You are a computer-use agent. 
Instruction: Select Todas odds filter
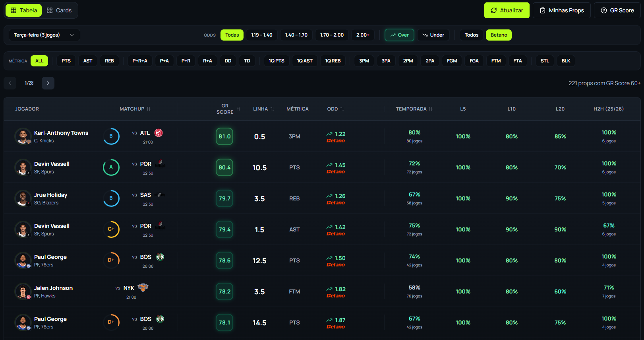tap(232, 35)
